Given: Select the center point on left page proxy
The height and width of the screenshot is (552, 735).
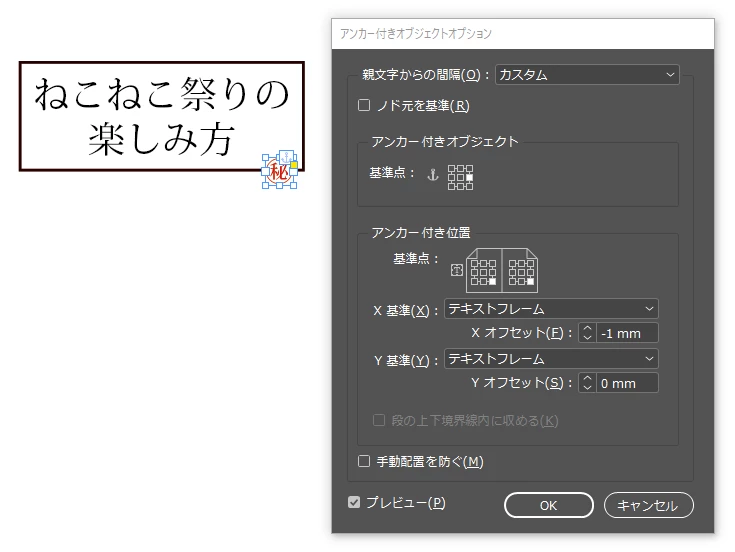Looking at the screenshot, I should point(483,272).
